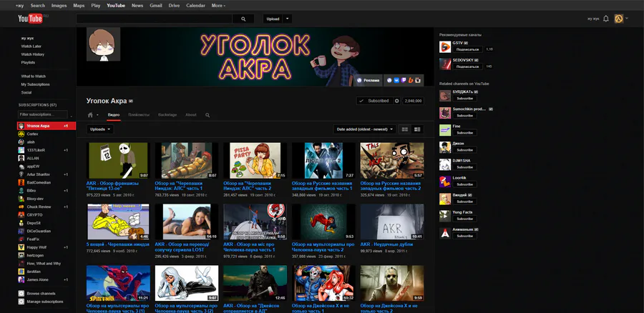The image size is (644, 313).
Task: Open the Анимаиья channel icon
Action: pyautogui.click(x=445, y=233)
